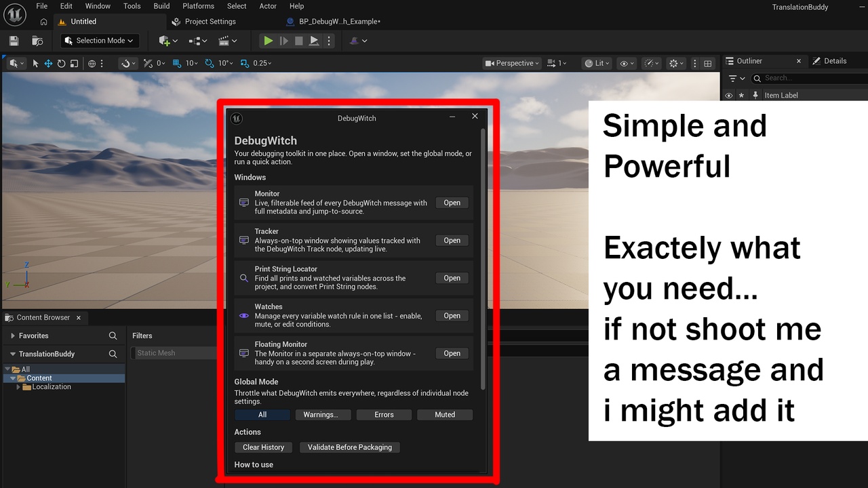Open the Print String Locator window
The height and width of the screenshot is (488, 868).
(x=452, y=278)
